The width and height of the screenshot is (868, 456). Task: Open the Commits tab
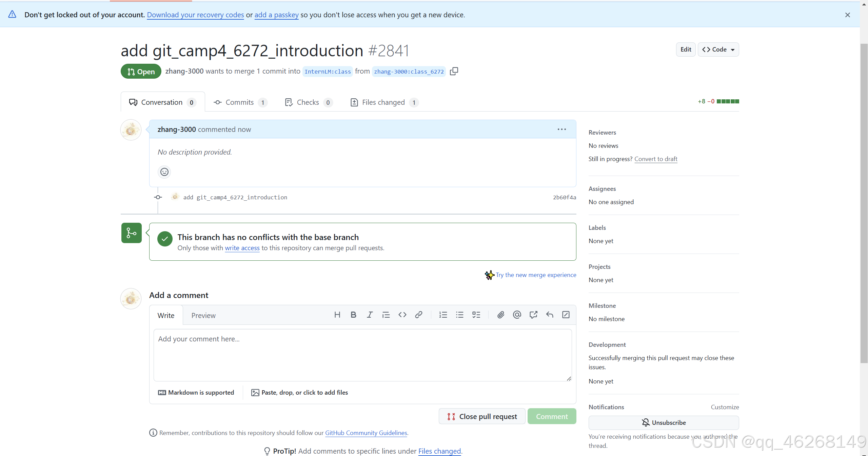tap(240, 102)
